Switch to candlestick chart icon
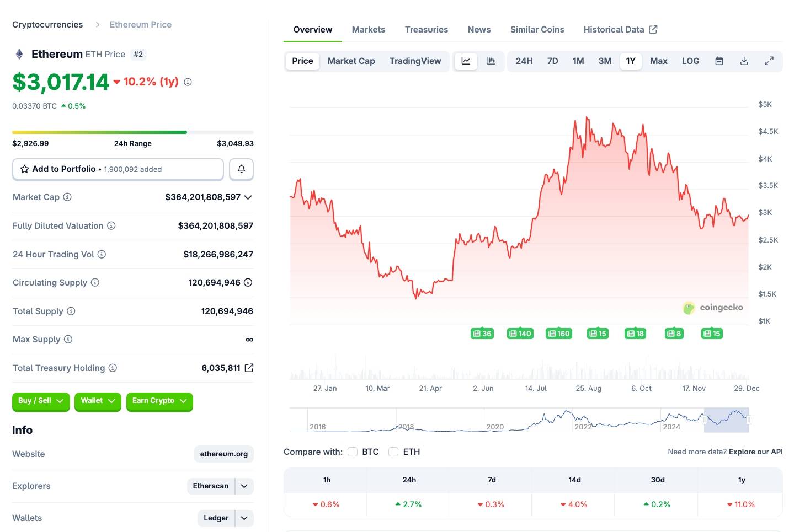 [491, 61]
